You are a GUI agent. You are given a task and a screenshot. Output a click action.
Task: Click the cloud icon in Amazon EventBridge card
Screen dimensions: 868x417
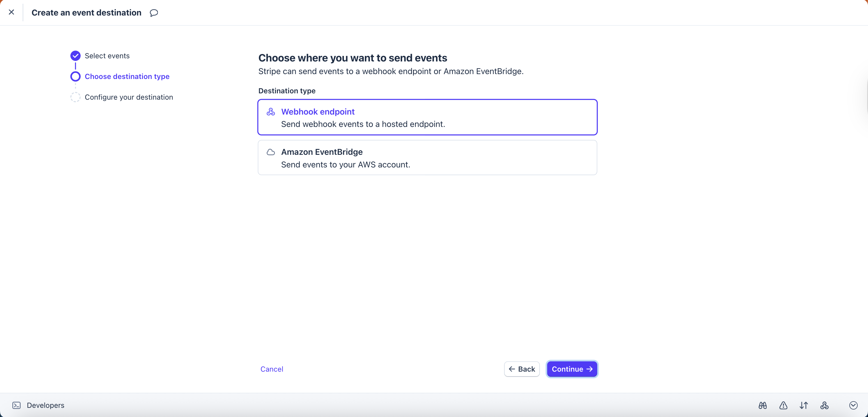click(271, 152)
